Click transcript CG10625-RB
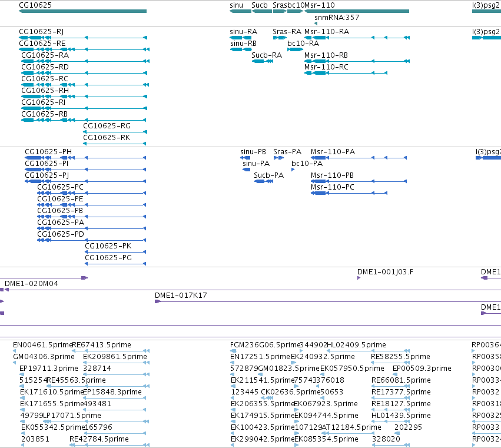This screenshot has width=501, height=448. (x=84, y=120)
